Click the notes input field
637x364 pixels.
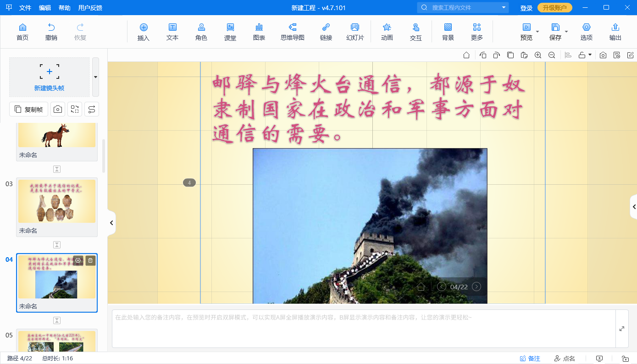[x=364, y=329]
